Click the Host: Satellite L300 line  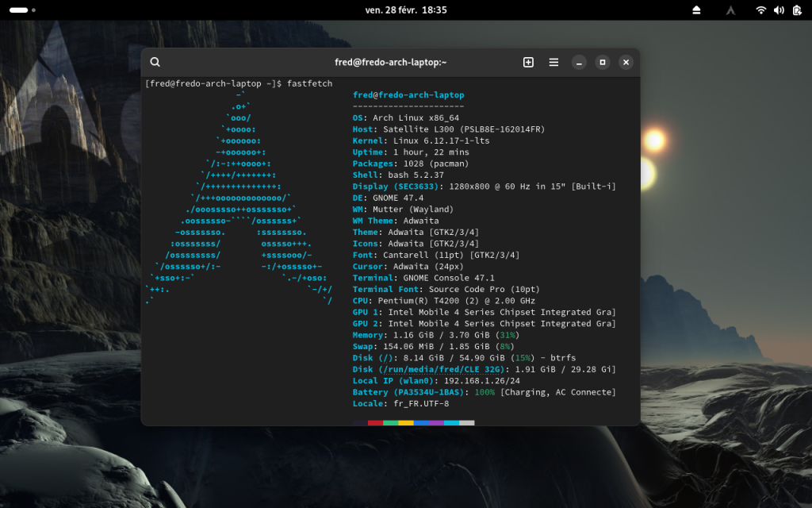click(x=449, y=129)
